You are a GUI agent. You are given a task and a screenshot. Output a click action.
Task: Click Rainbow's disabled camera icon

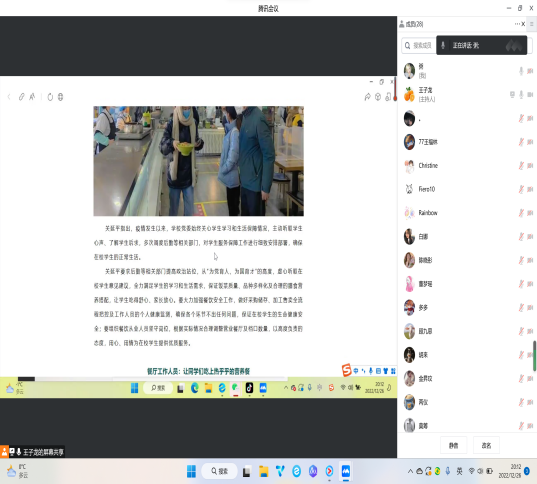pyautogui.click(x=530, y=213)
